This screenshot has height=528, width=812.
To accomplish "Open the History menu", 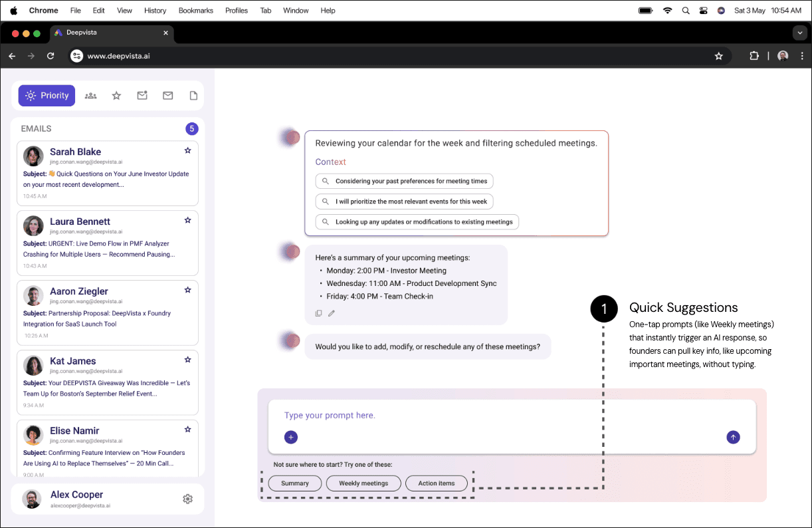I will [155, 11].
